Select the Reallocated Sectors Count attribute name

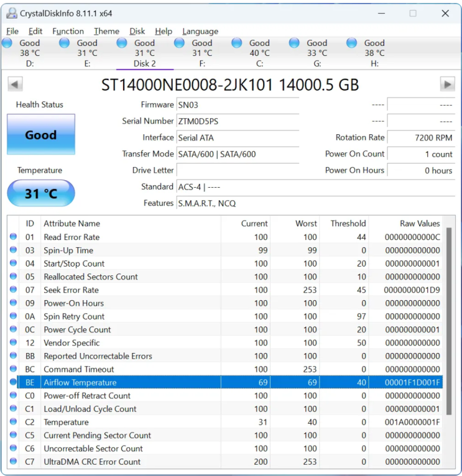(91, 277)
